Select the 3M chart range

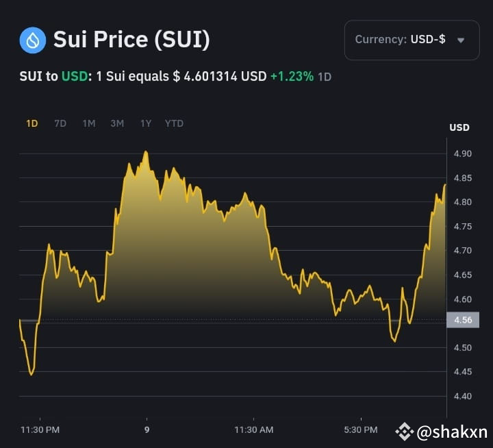coord(117,123)
